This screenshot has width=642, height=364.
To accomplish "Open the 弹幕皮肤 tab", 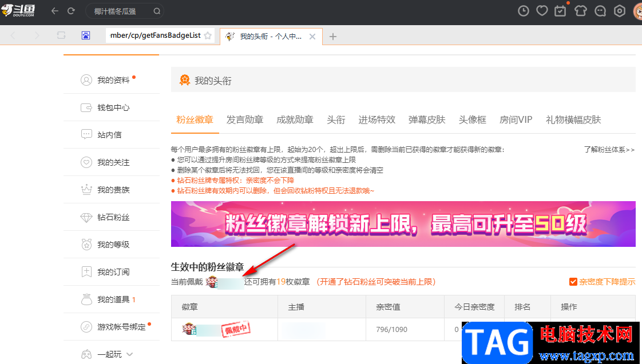I will [x=427, y=120].
